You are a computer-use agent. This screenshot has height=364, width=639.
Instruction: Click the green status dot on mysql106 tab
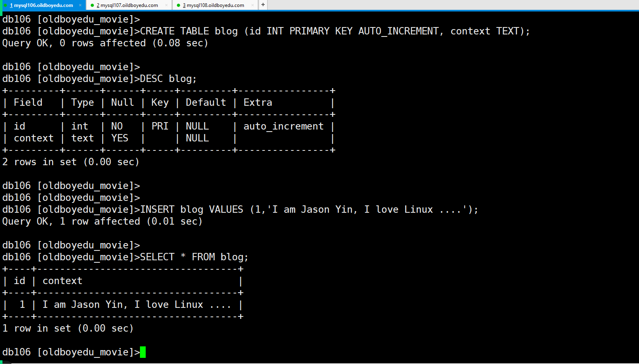(5, 5)
